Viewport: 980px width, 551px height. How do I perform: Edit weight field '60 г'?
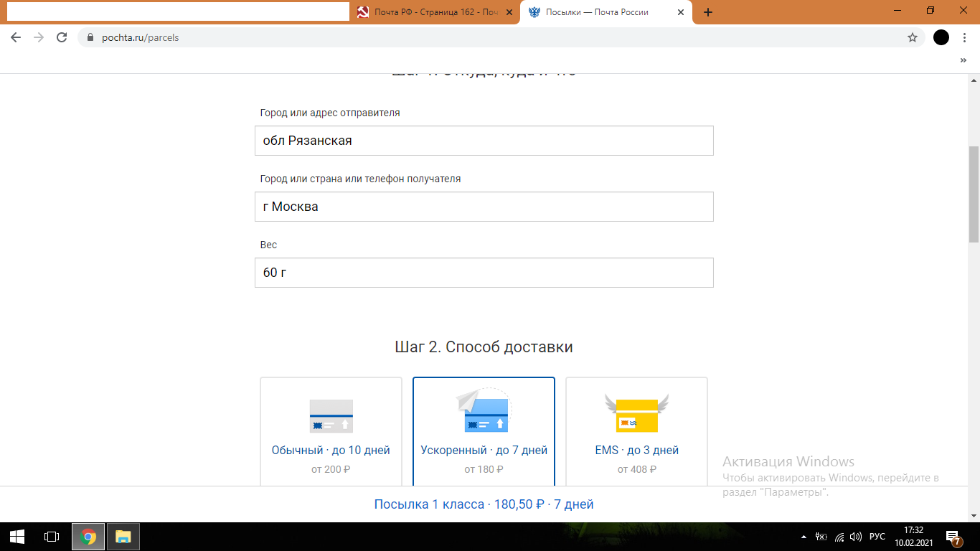click(x=484, y=273)
